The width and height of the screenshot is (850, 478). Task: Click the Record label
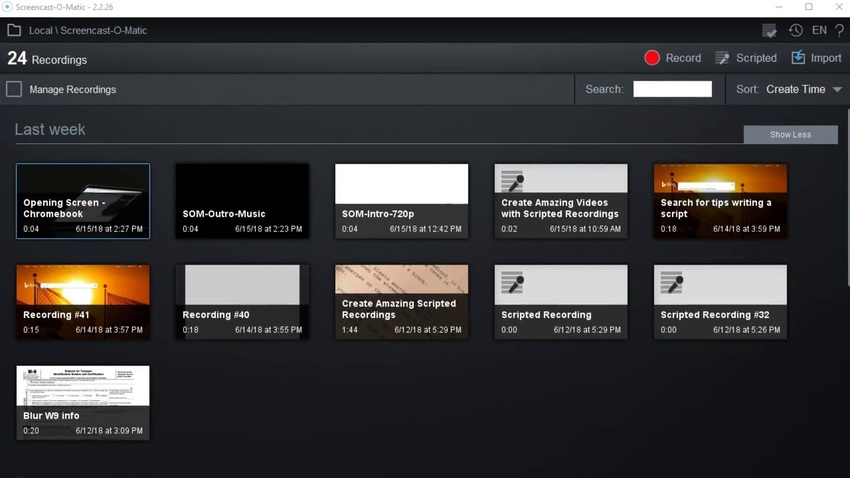[683, 58]
